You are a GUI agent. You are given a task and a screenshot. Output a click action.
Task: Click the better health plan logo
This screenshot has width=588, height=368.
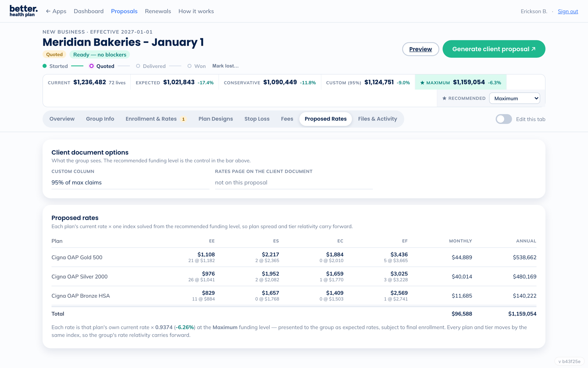tap(24, 11)
